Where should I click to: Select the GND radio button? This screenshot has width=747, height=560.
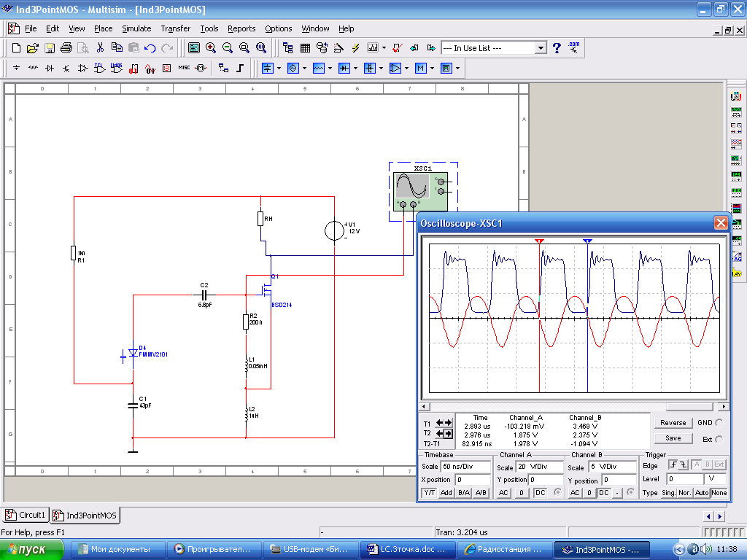[719, 423]
